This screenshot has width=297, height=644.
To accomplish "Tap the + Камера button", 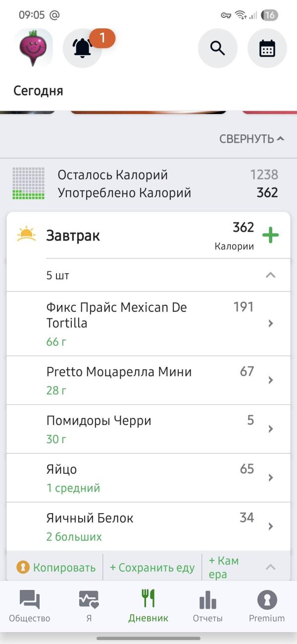I will [x=224, y=568].
